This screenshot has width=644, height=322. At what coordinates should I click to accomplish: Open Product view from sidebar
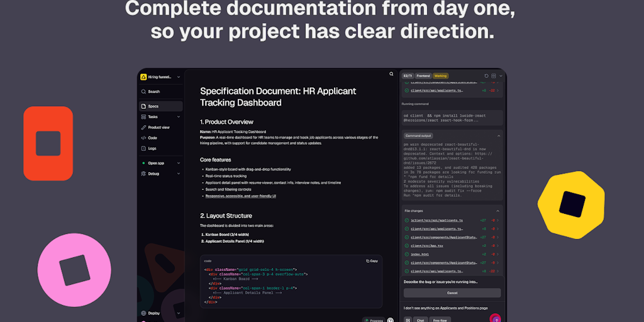tap(160, 127)
